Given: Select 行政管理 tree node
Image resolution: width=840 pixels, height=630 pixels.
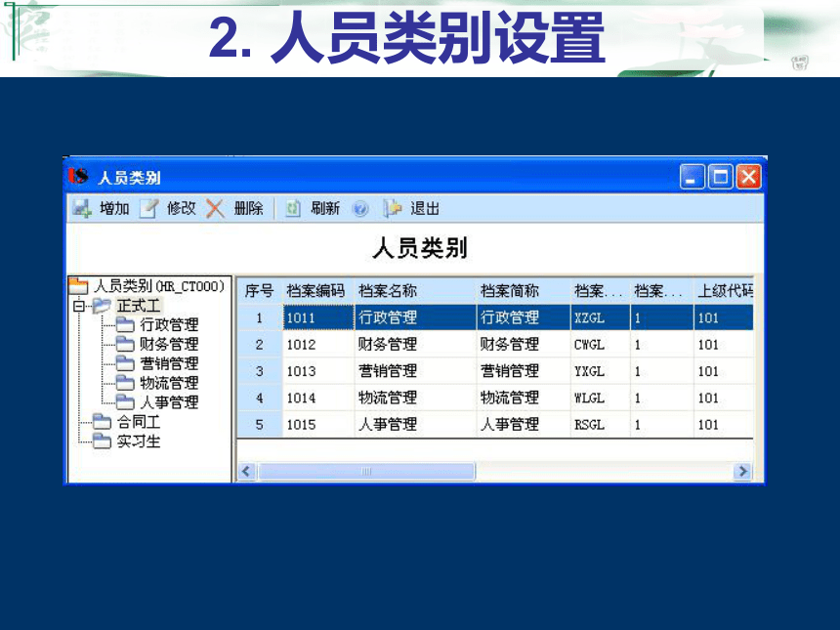Looking at the screenshot, I should [x=169, y=324].
